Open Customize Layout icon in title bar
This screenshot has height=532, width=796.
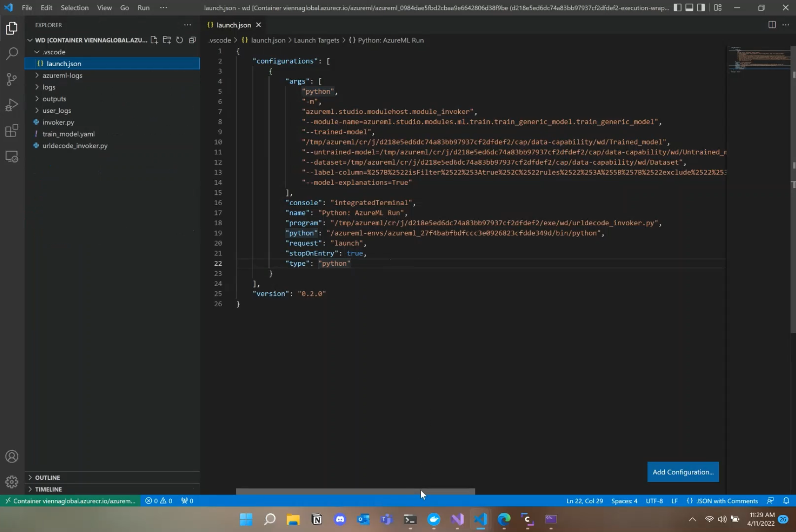pyautogui.click(x=718, y=7)
